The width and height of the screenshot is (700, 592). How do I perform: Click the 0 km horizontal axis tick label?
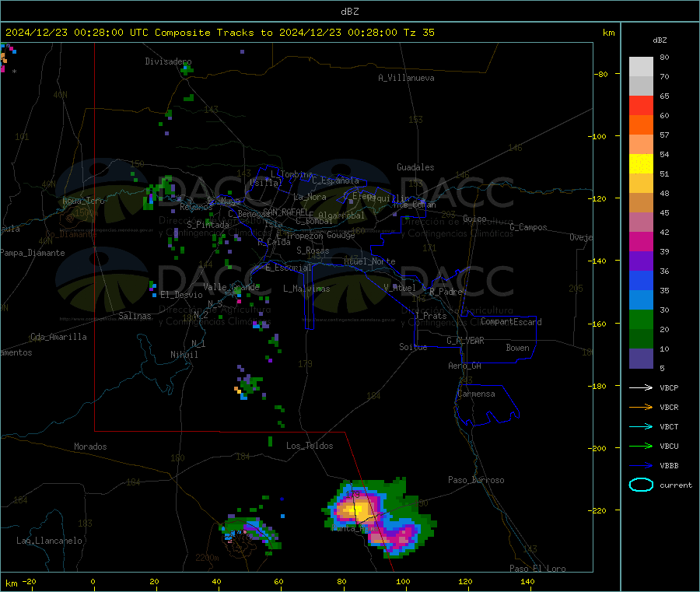point(93,581)
